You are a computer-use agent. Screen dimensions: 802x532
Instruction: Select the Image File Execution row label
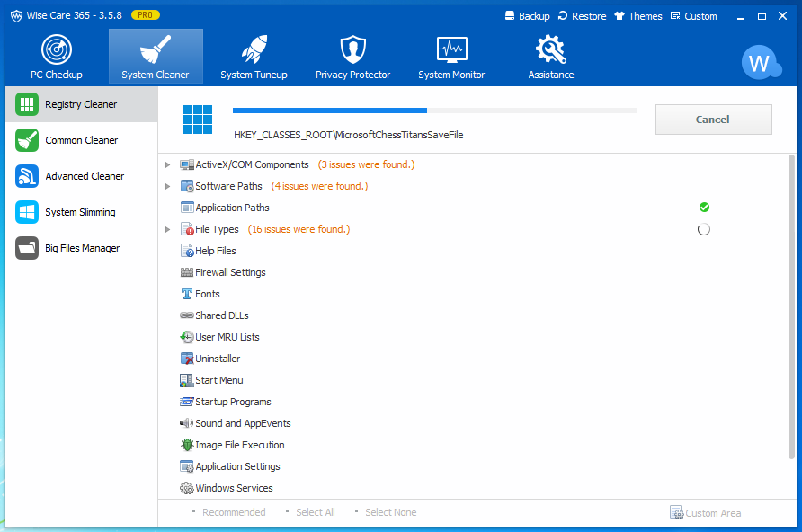240,445
